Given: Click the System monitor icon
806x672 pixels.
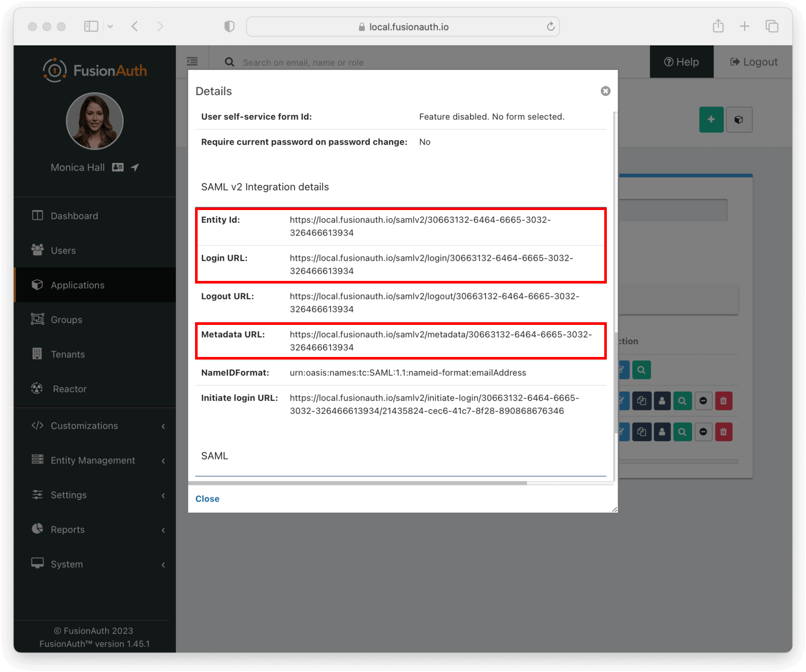Looking at the screenshot, I should pos(37,563).
